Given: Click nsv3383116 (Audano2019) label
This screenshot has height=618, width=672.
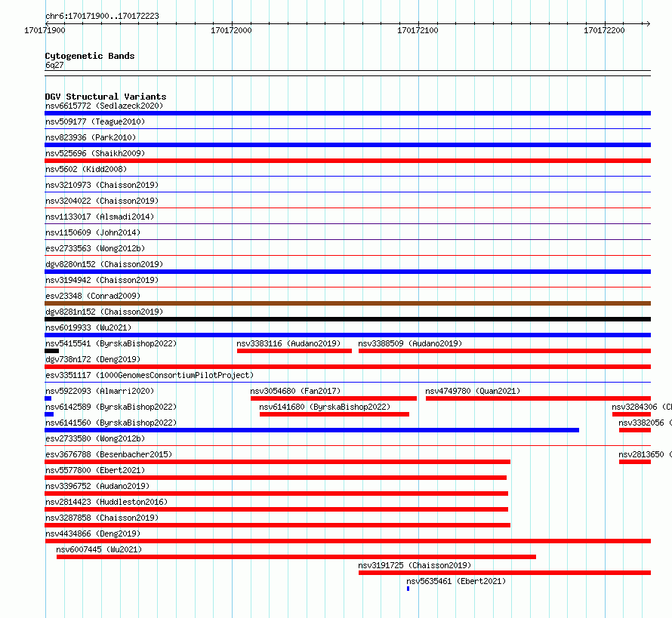Looking at the screenshot, I should pos(288,343).
